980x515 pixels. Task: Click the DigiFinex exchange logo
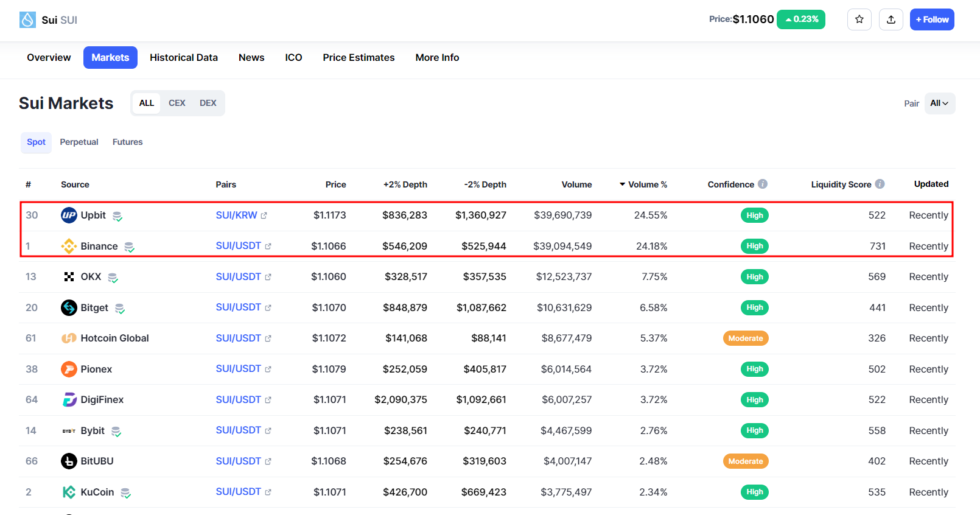pos(69,400)
